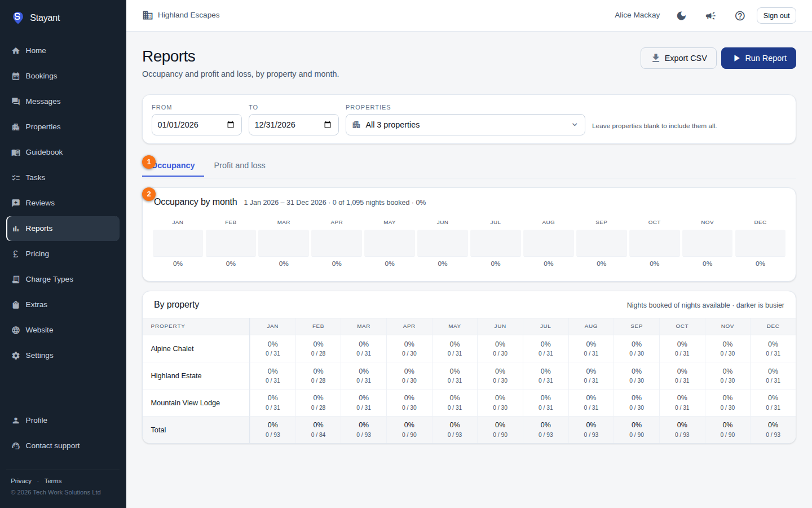Switch to the Occupancy tab
Screen dimensions: 812x508
[x=173, y=165]
